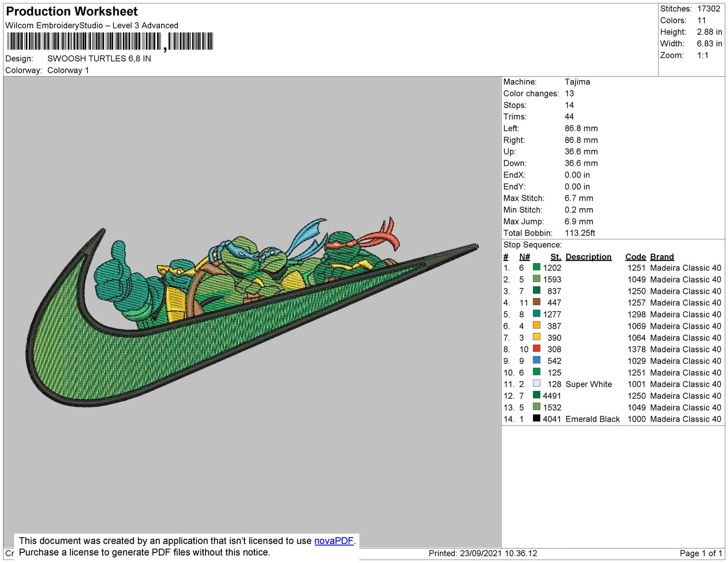Viewport: 728px width, 563px height.
Task: Click the Description column header
Action: tap(588, 257)
